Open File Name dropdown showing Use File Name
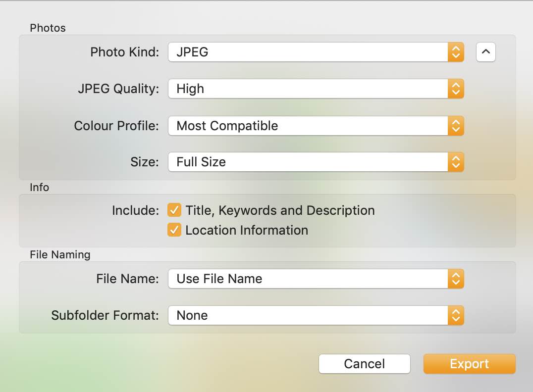This screenshot has width=533, height=392. pyautogui.click(x=307, y=279)
